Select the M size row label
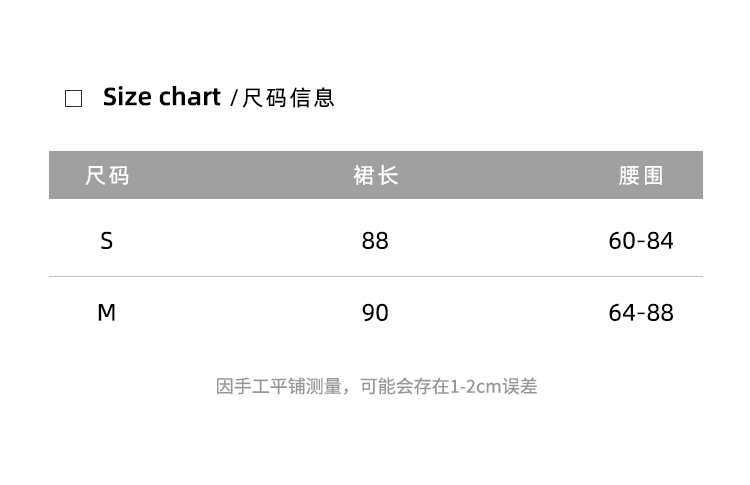This screenshot has height=485, width=750. click(x=107, y=313)
